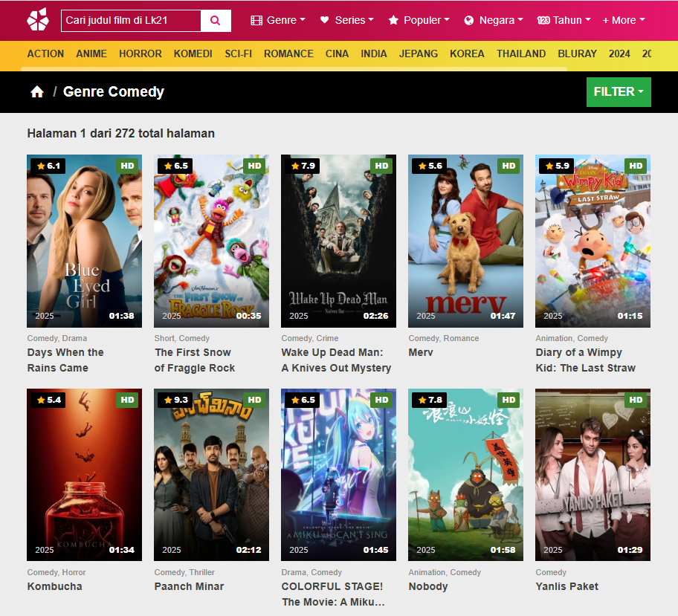Click the 5.4 rating badge on Kombucha
678x616 pixels.
[x=48, y=400]
